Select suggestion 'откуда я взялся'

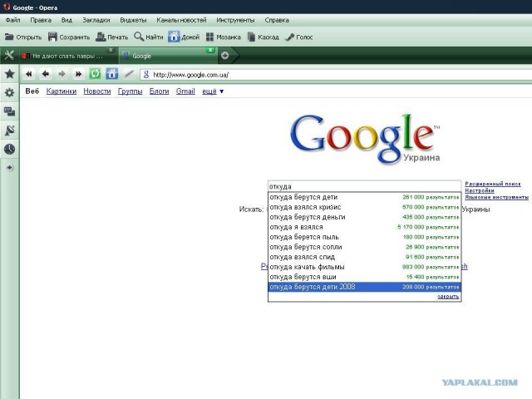pyautogui.click(x=364, y=227)
